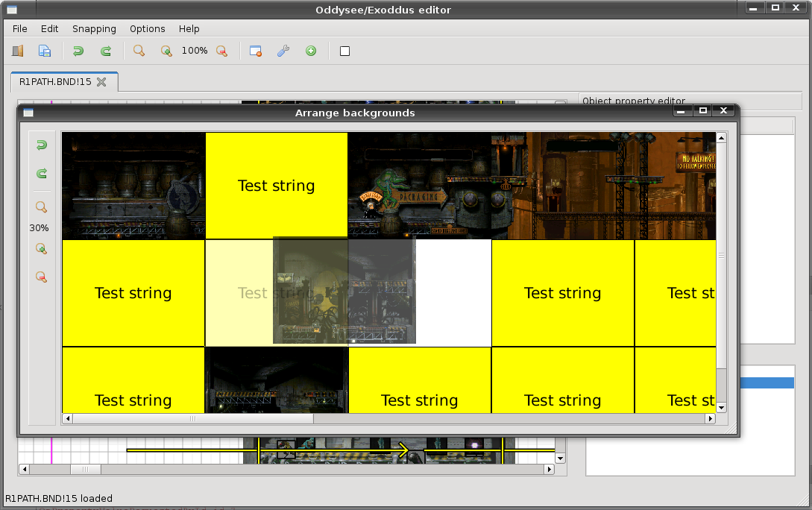
Task: Click vertical scrollbar down arrow in dialog
Action: coord(721,408)
